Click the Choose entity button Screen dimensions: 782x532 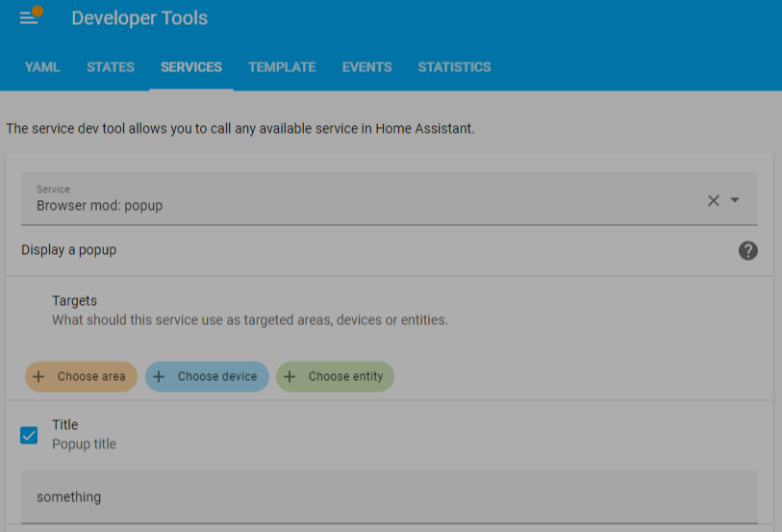335,376
